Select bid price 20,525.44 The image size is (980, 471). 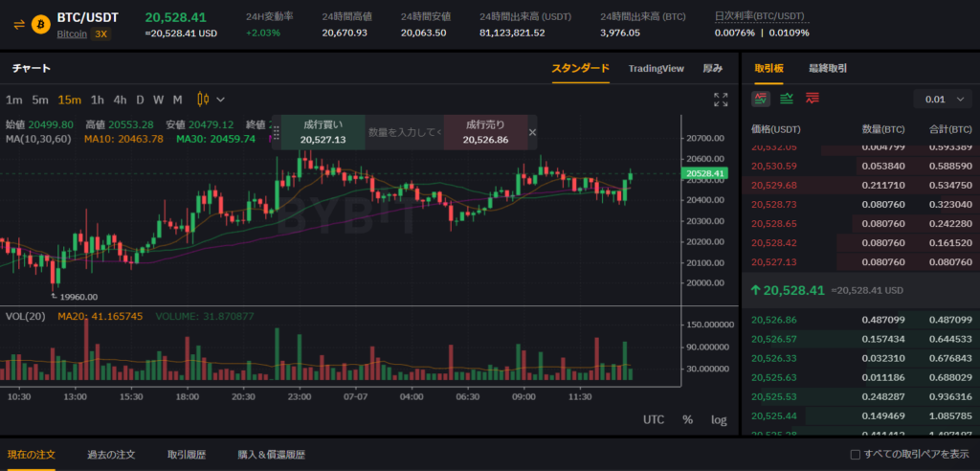click(x=773, y=416)
